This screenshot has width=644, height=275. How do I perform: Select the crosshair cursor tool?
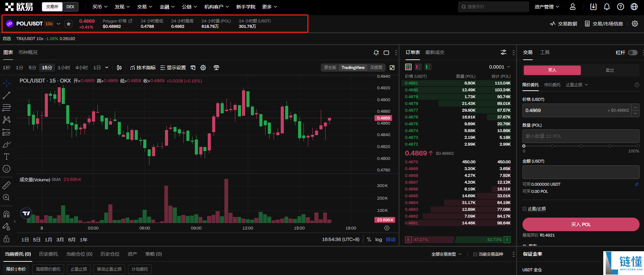[x=6, y=83]
